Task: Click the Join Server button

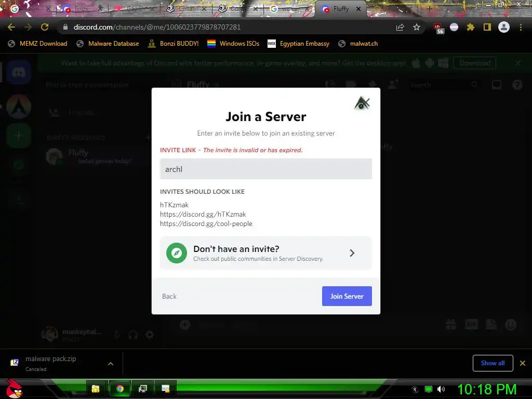Action: pyautogui.click(x=347, y=296)
